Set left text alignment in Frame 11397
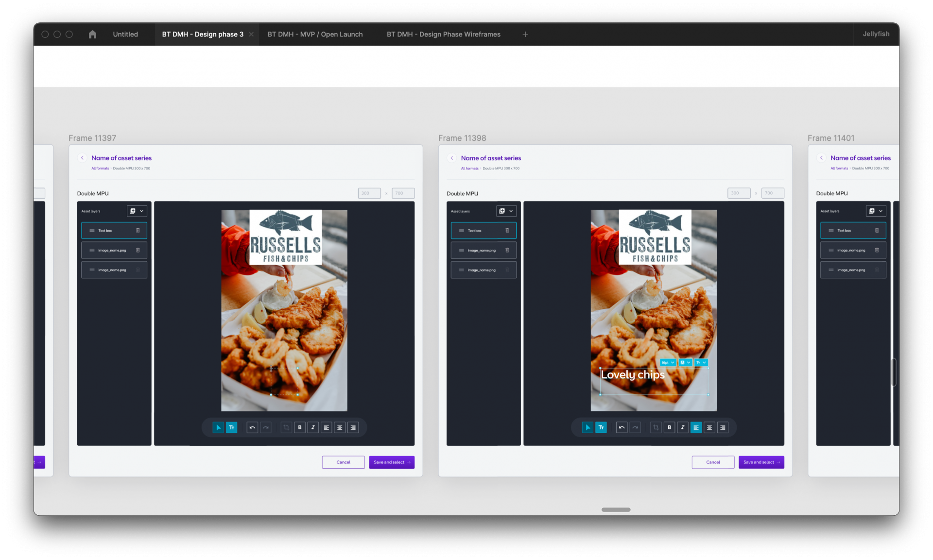Screen dimensions: 933x560 (327, 427)
